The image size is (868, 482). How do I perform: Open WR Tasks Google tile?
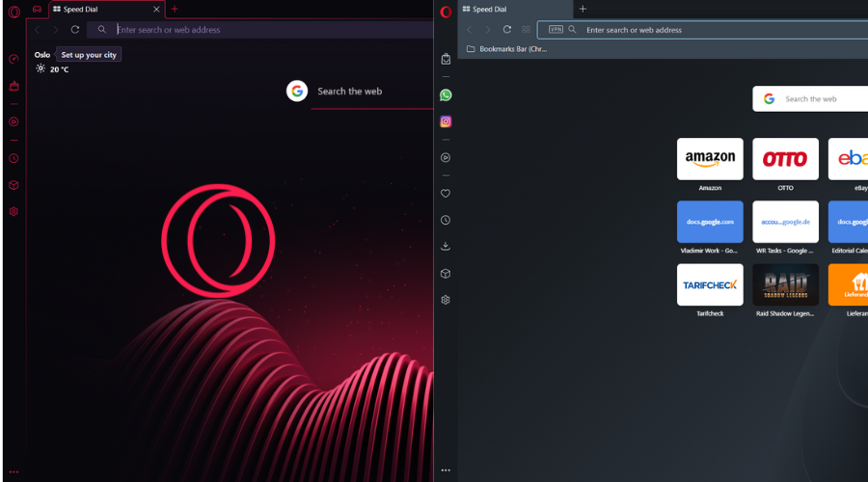[x=785, y=222]
